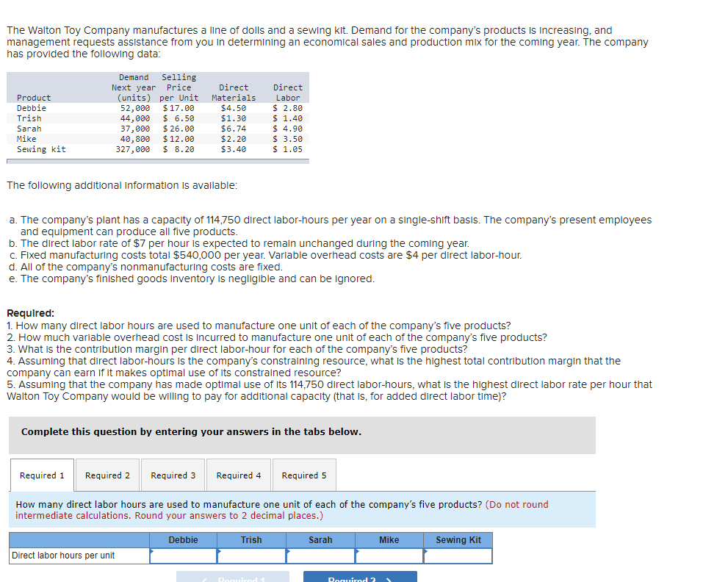Click the 'Required:' bold heading
Viewport: 728px width, 582px height.
point(31,313)
